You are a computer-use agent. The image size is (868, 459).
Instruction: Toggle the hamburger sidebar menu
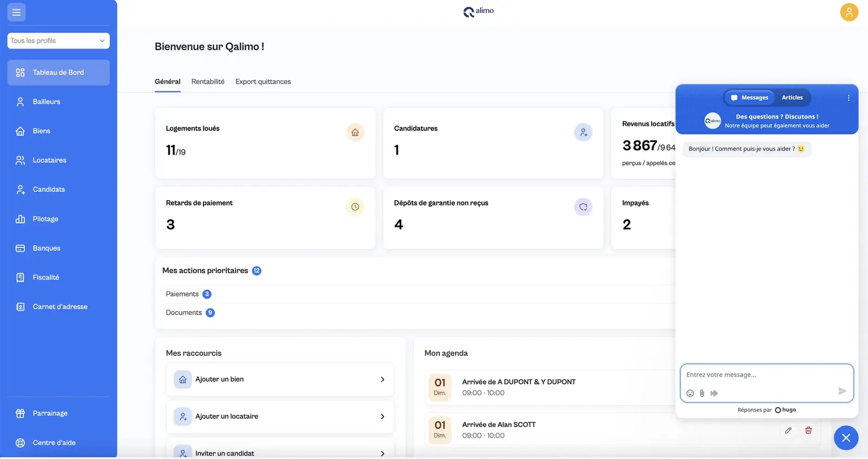tap(16, 12)
